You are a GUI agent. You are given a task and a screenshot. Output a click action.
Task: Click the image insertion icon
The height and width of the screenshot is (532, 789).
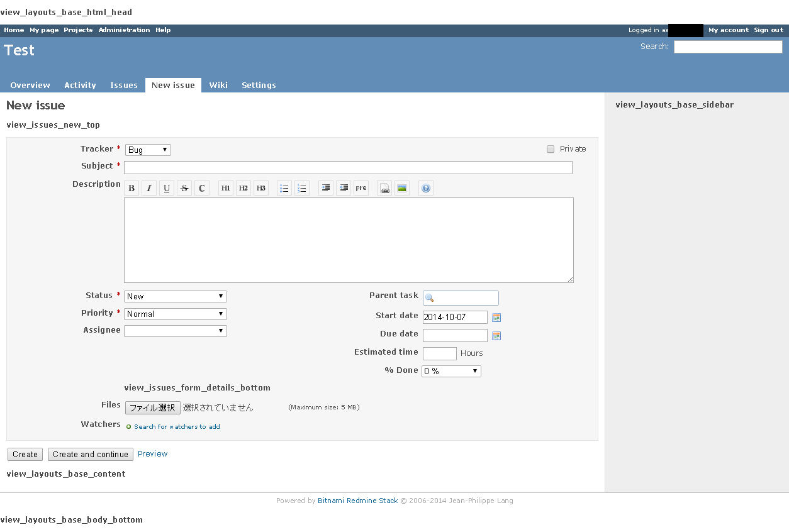[x=402, y=187]
